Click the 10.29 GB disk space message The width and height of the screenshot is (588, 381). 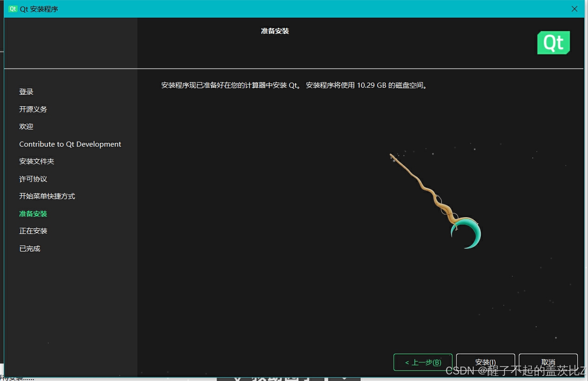294,85
